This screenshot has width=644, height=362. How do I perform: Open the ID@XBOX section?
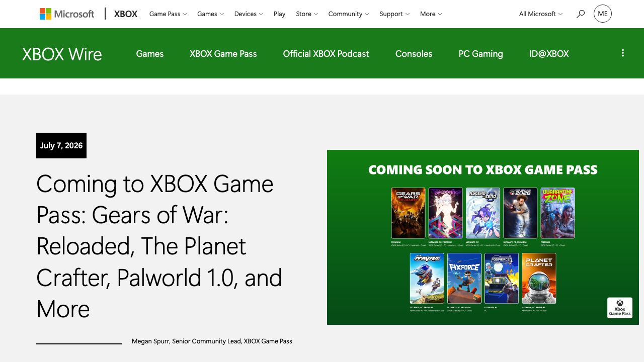549,54
